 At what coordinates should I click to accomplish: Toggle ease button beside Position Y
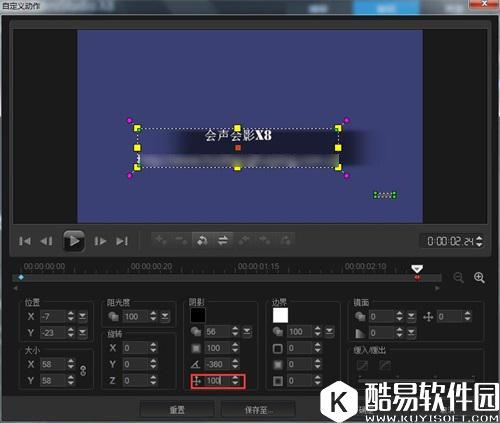[x=82, y=332]
